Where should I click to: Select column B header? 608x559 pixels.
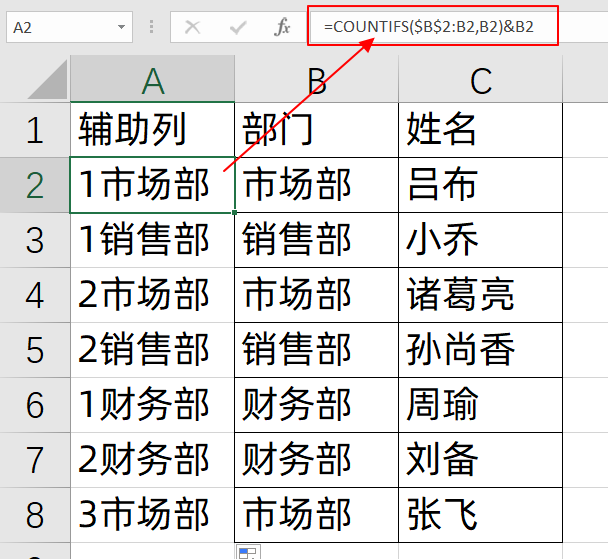coord(316,79)
